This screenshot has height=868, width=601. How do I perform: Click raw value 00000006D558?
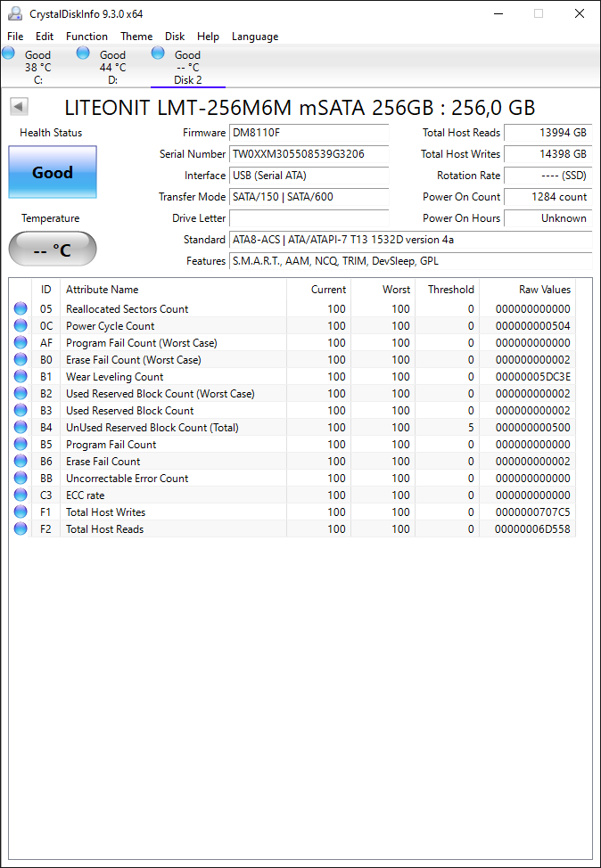tap(533, 529)
